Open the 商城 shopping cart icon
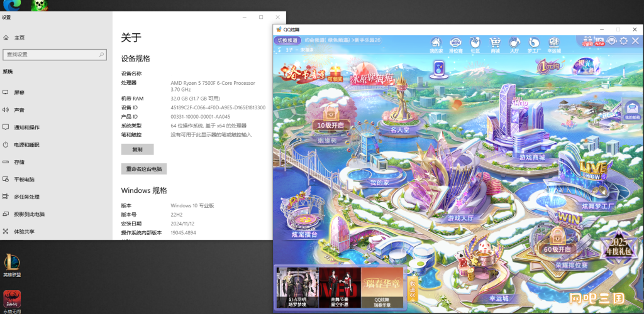Screen dimensions: 644x314 tap(495, 45)
